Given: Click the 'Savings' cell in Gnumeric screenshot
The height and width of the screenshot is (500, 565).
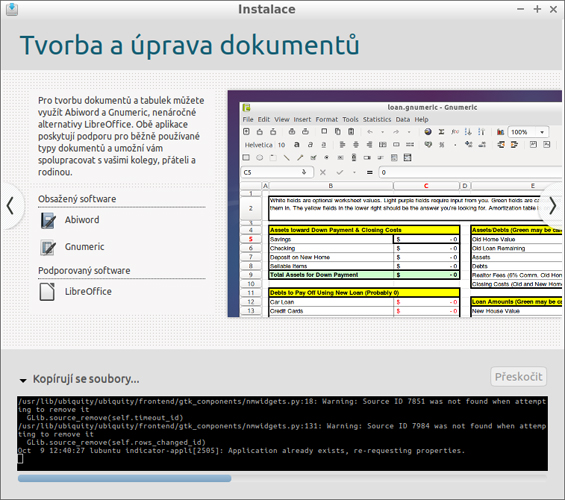Looking at the screenshot, I should (x=331, y=239).
